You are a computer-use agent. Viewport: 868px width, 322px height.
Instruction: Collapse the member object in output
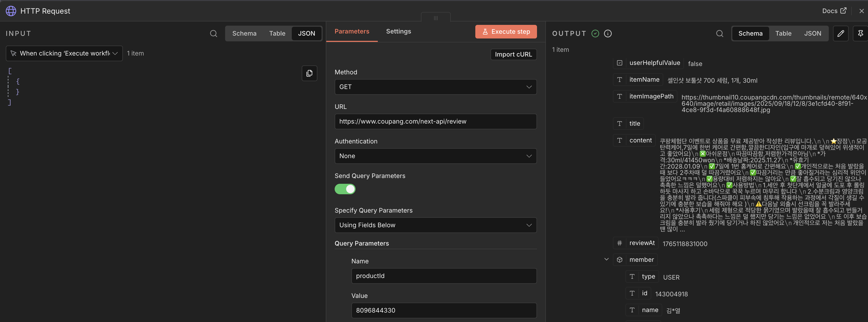click(607, 259)
